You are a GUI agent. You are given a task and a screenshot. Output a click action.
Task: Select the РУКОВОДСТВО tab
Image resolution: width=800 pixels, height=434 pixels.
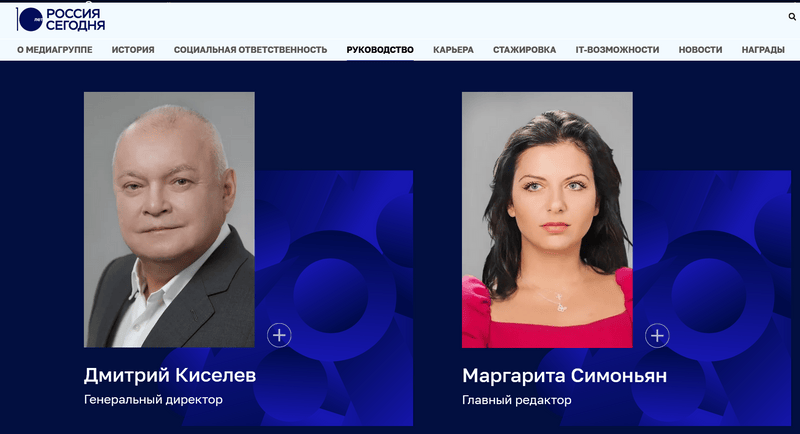pos(380,50)
